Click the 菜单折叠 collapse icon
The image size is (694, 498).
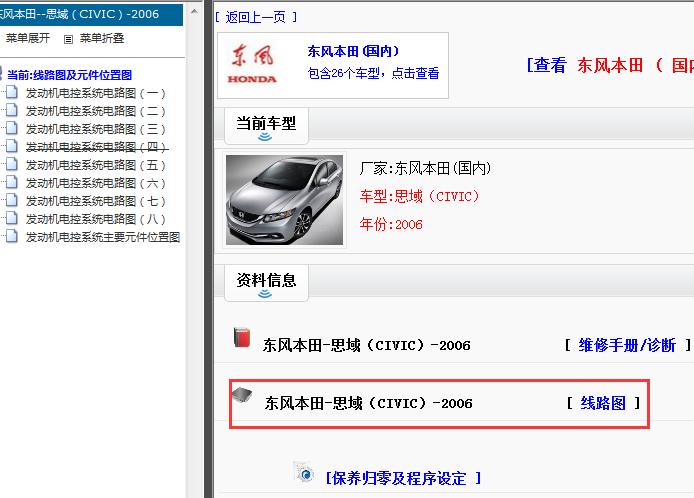coord(68,39)
